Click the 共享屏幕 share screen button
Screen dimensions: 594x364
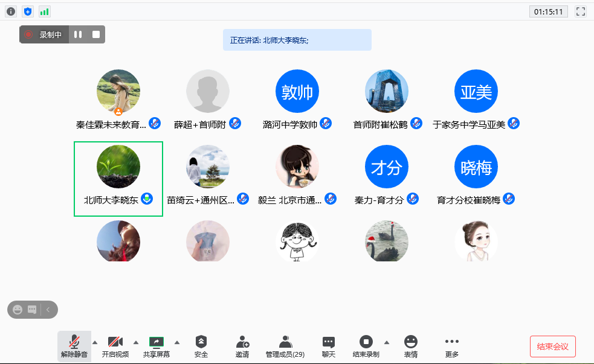(x=157, y=346)
